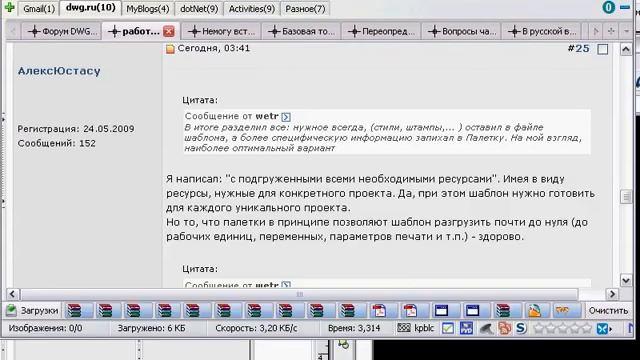The width and height of the screenshot is (640, 360).
Task: View original post arrow in 'В итоге разделил' quote
Action: coord(286,117)
